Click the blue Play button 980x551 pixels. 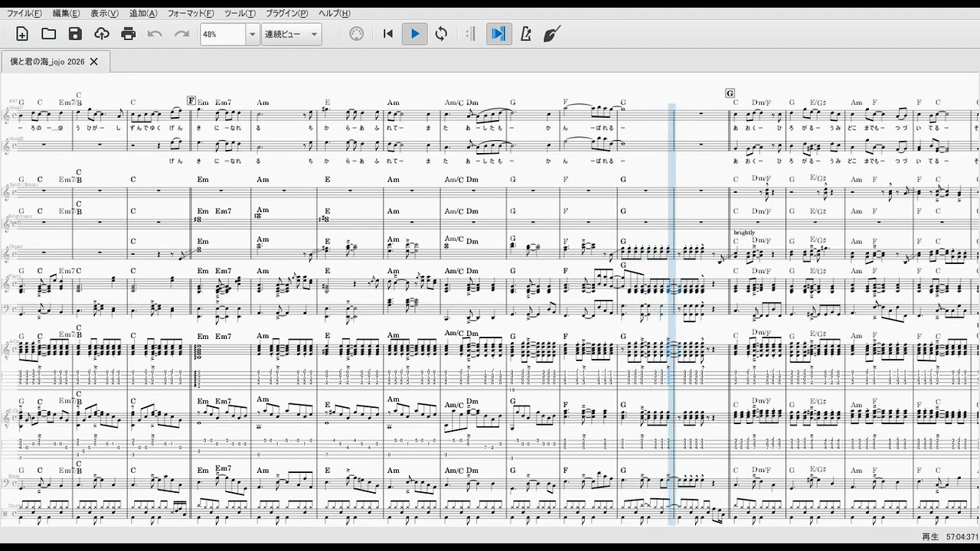pos(414,34)
